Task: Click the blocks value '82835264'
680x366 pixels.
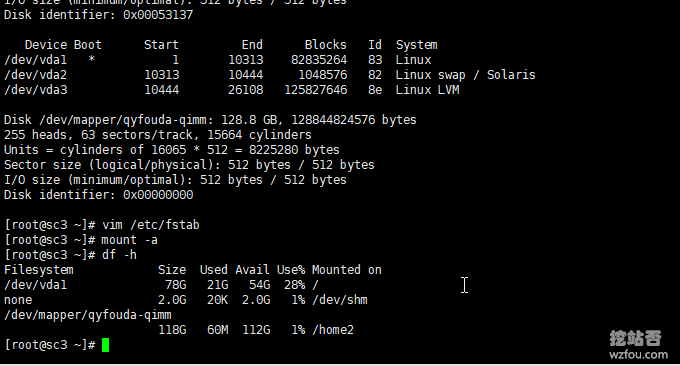Action: 319,60
